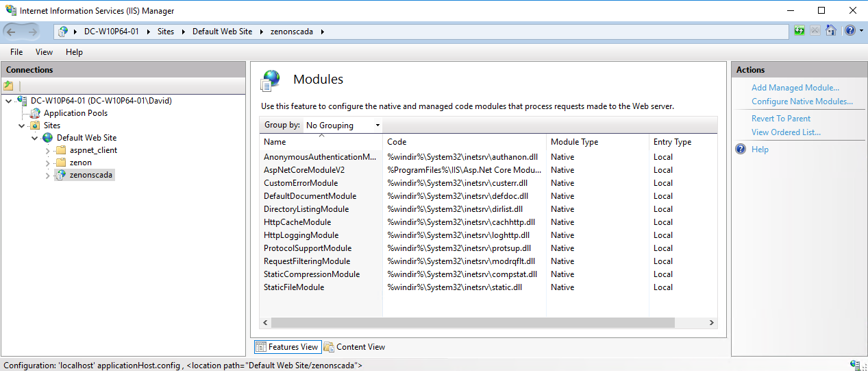Image resolution: width=868 pixels, height=371 pixels.
Task: Click the static.dll code path cell
Action: tap(454, 287)
